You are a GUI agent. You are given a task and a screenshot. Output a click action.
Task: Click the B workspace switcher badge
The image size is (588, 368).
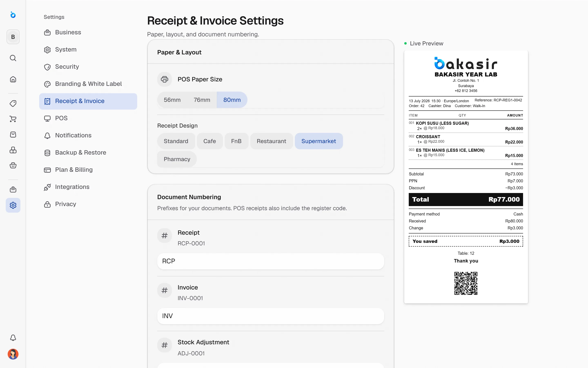13,37
